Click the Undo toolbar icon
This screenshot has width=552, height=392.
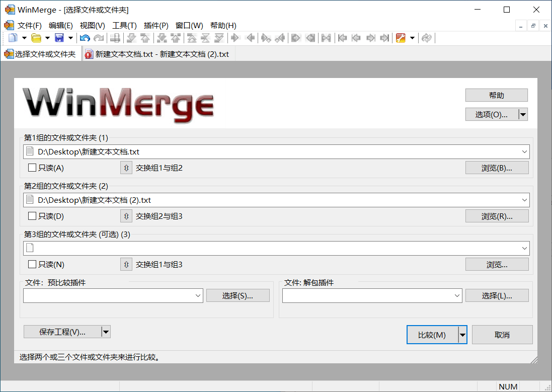85,38
